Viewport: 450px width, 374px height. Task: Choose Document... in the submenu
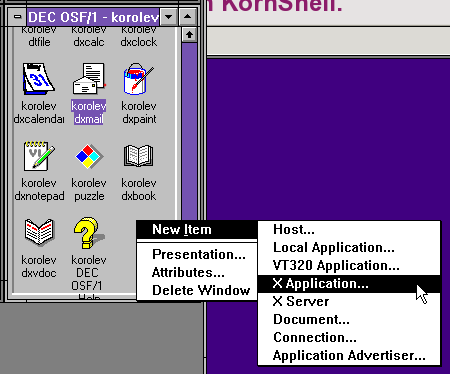tap(349, 319)
